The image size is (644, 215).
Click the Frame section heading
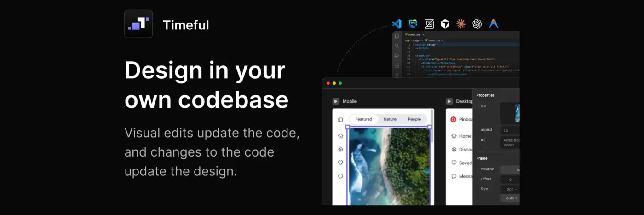click(482, 158)
